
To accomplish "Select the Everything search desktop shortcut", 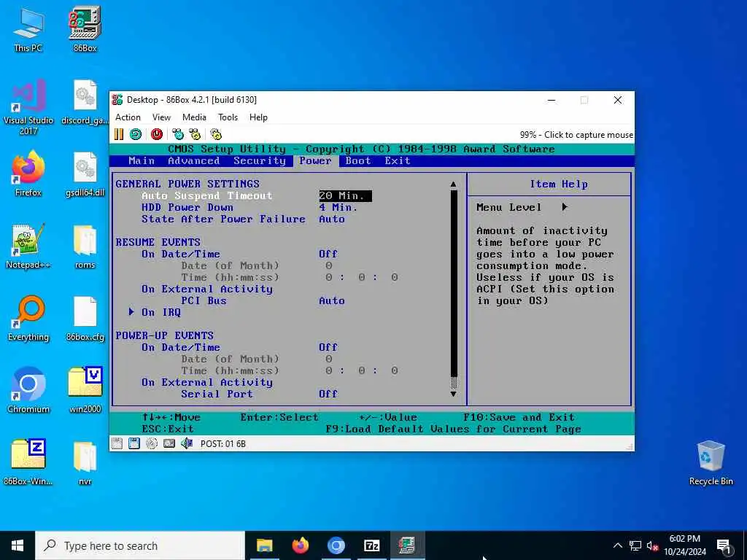I will [x=28, y=319].
